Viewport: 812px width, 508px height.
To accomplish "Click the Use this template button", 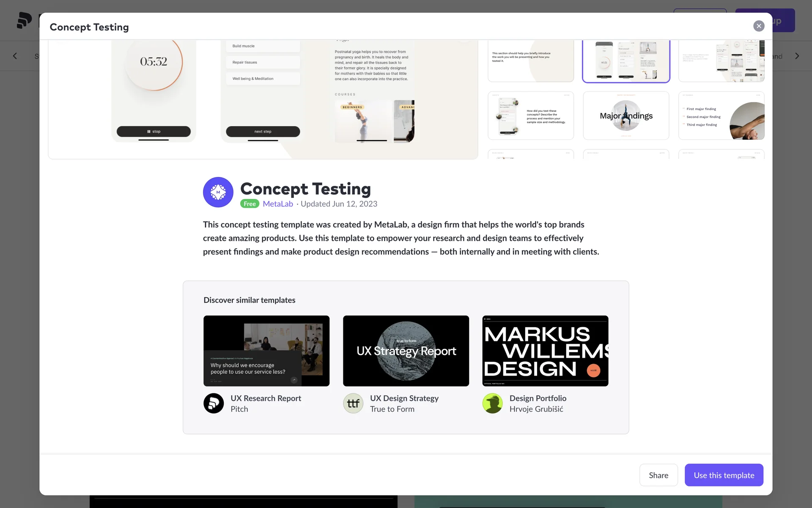I will (724, 475).
